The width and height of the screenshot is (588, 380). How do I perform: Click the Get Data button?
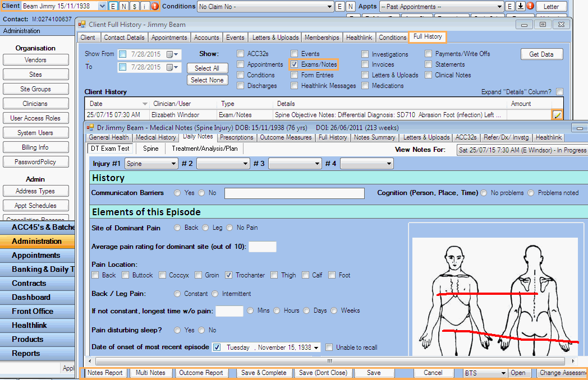[541, 54]
